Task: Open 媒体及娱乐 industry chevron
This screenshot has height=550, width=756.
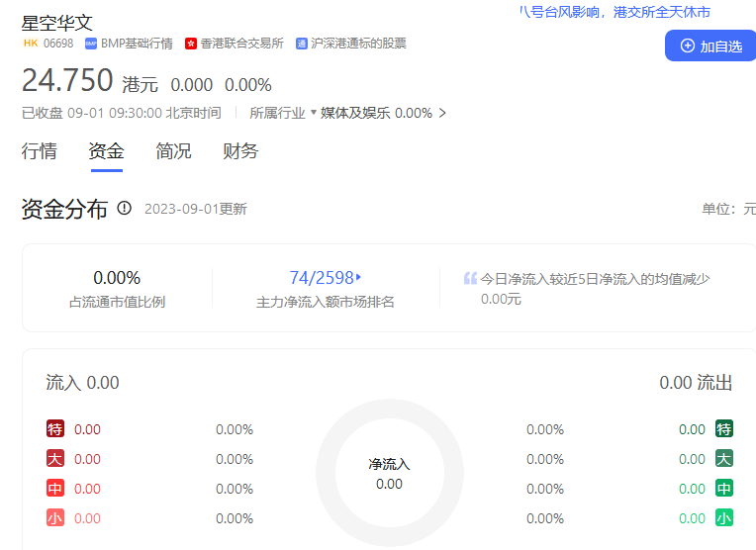Action: pyautogui.click(x=442, y=113)
